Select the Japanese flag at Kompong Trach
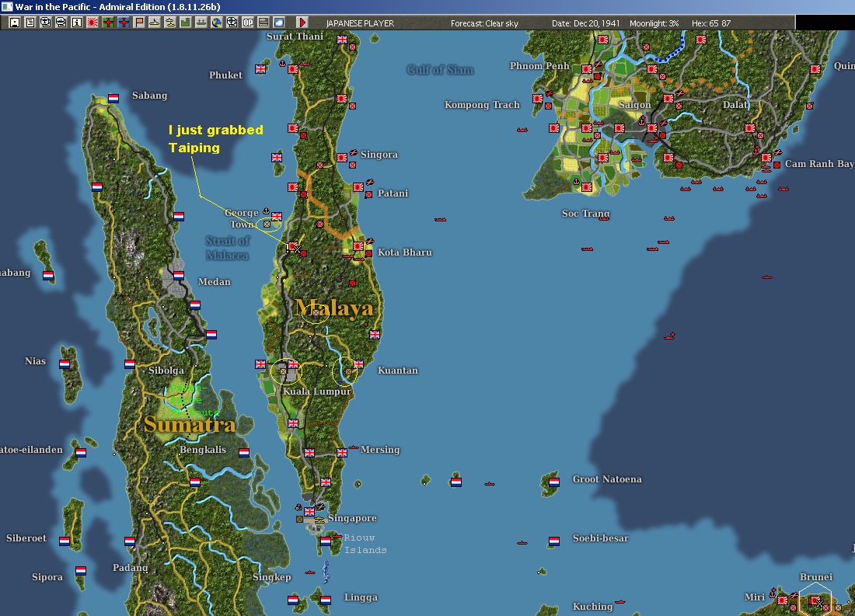Viewport: 855px width, 616px height. [538, 99]
